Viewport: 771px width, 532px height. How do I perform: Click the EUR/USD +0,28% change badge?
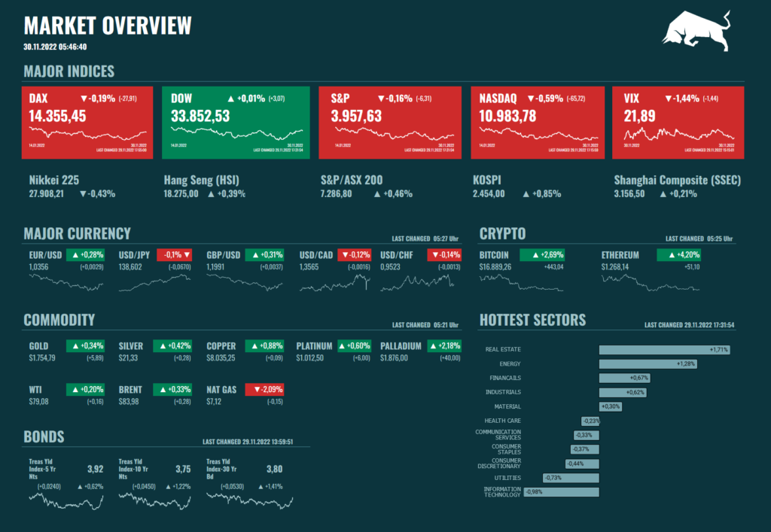[x=85, y=255]
